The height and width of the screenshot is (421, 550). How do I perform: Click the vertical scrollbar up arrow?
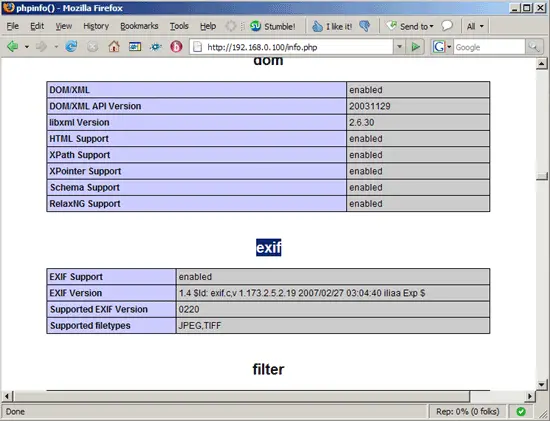[542, 64]
